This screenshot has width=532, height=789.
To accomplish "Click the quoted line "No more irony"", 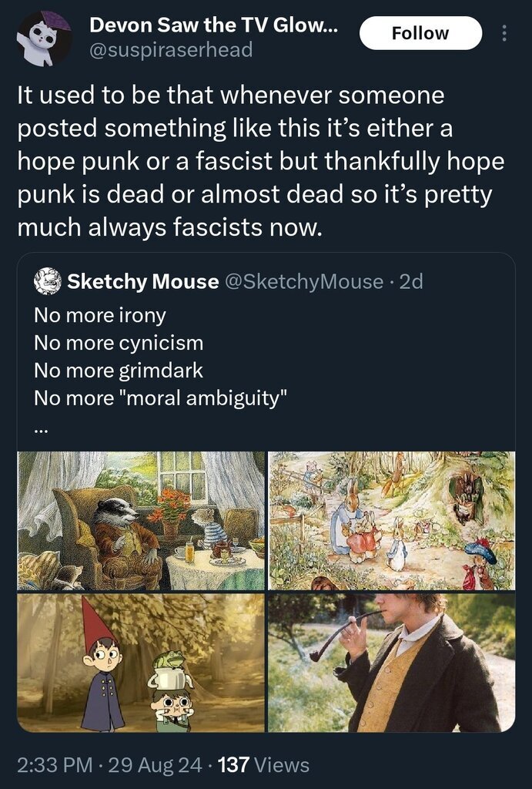I will pos(100,315).
